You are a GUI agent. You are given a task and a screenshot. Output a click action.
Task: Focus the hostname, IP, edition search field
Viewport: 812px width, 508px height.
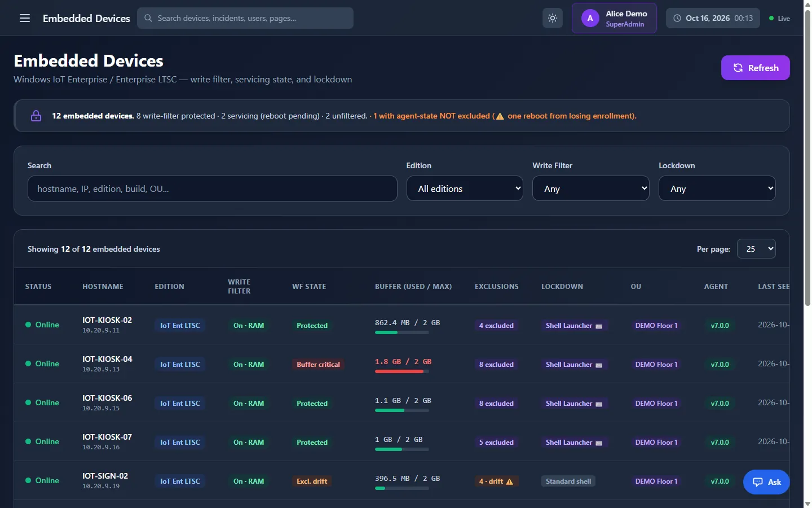[x=212, y=189]
